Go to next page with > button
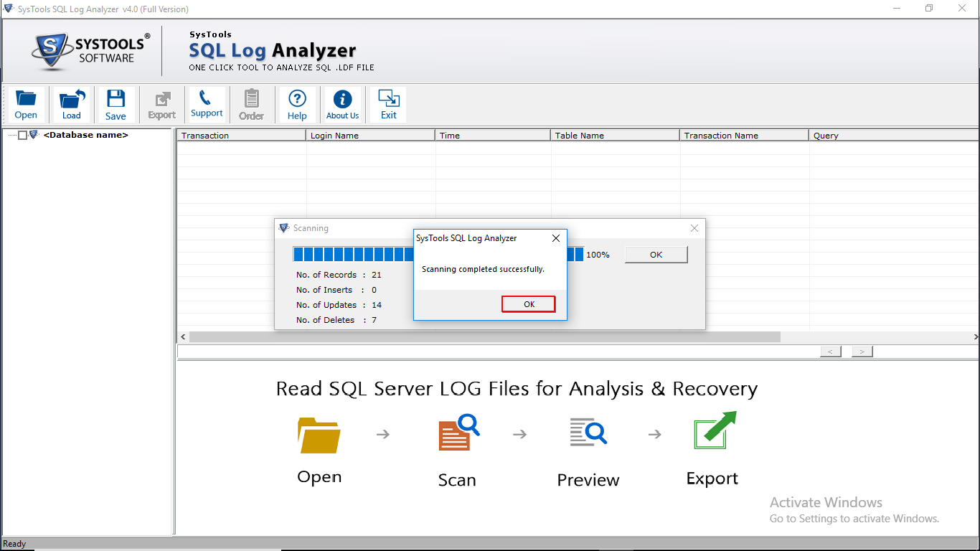Screen dimensions: 980x551 (x=862, y=352)
